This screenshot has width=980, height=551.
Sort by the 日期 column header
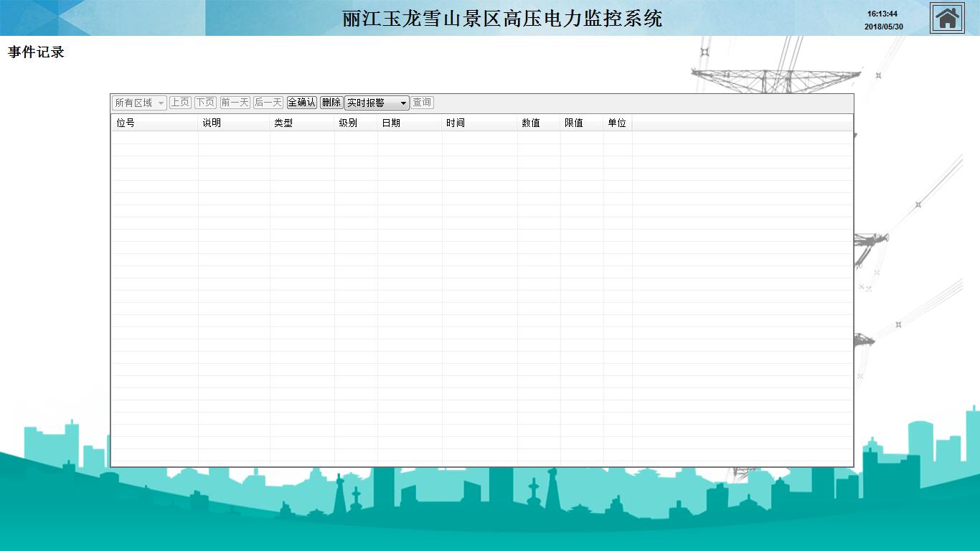(x=410, y=123)
